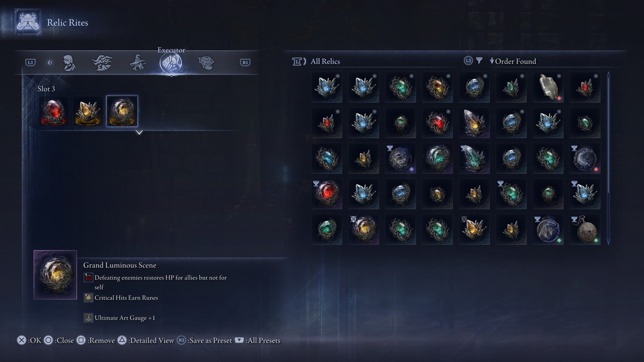The width and height of the screenshot is (644, 362).
Task: Click Save as Preset
Action: 205,340
